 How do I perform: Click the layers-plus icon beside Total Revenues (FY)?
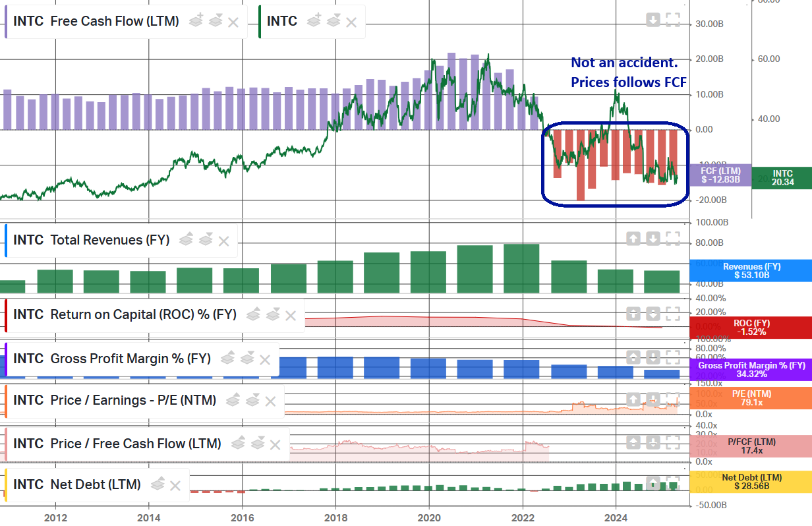click(x=187, y=240)
